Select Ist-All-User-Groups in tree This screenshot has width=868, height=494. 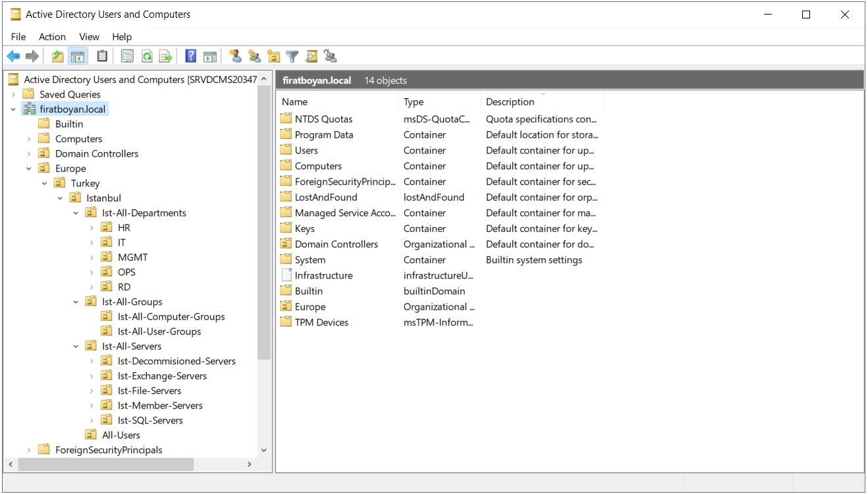(159, 332)
